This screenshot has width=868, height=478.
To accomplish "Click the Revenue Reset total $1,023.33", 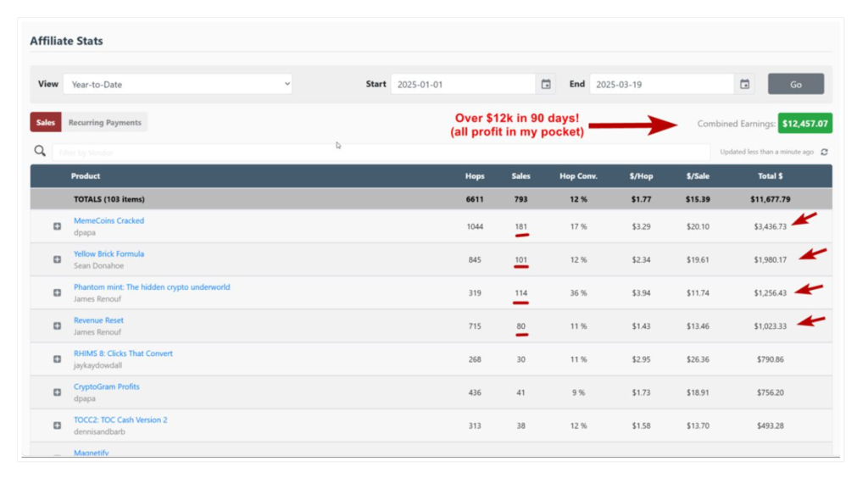I will 770,325.
